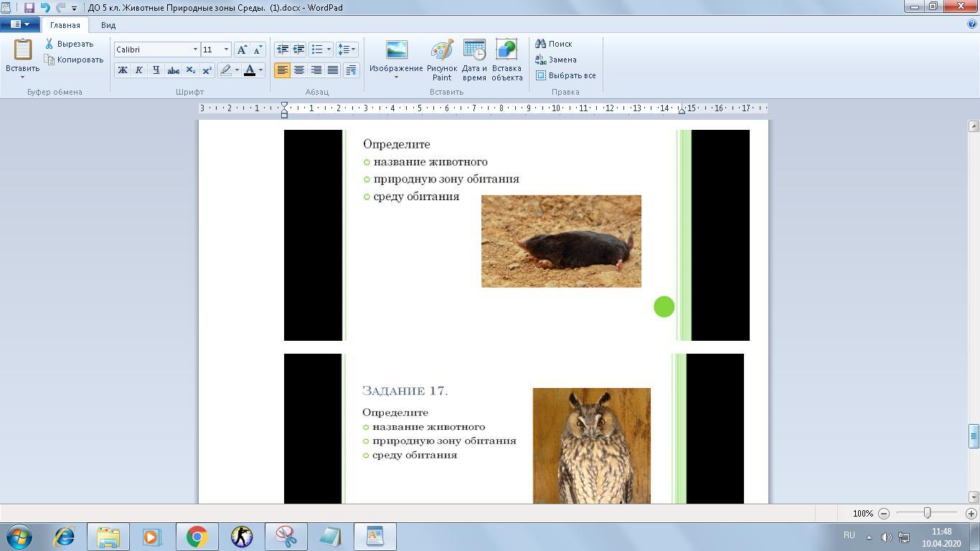The height and width of the screenshot is (551, 980).
Task: Open the Главная ribbon tab
Action: point(65,25)
